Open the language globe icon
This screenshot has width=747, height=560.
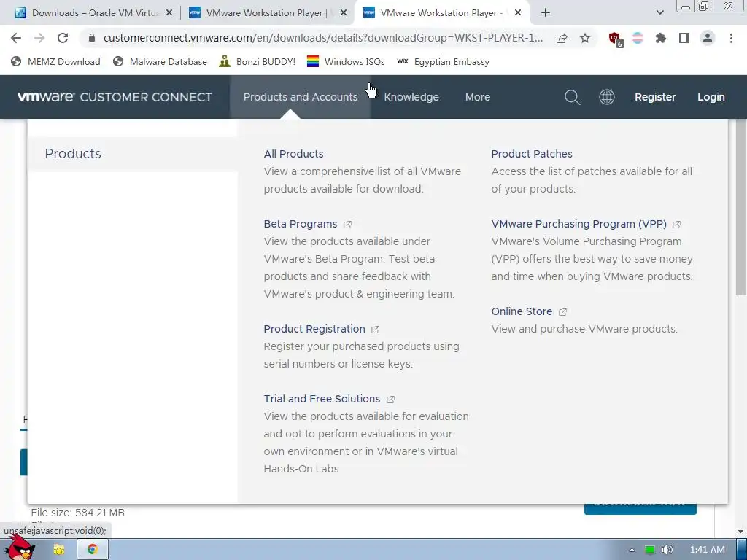[606, 97]
